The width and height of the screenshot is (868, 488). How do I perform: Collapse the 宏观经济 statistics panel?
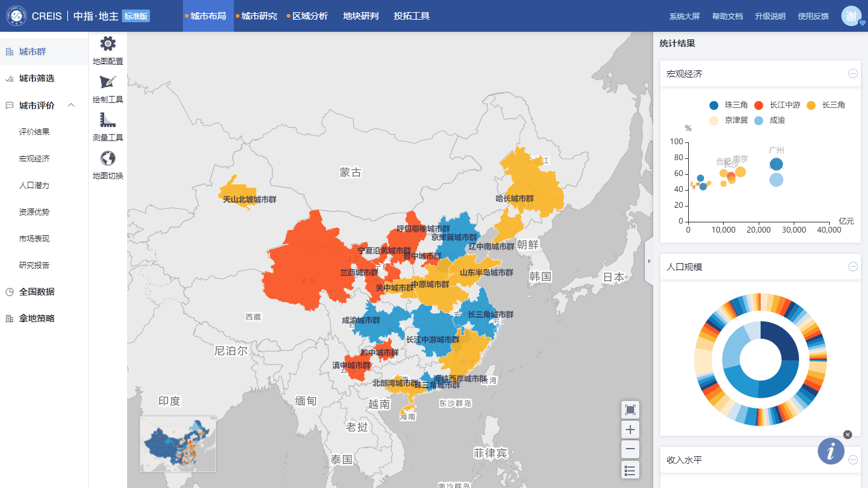[x=853, y=74]
